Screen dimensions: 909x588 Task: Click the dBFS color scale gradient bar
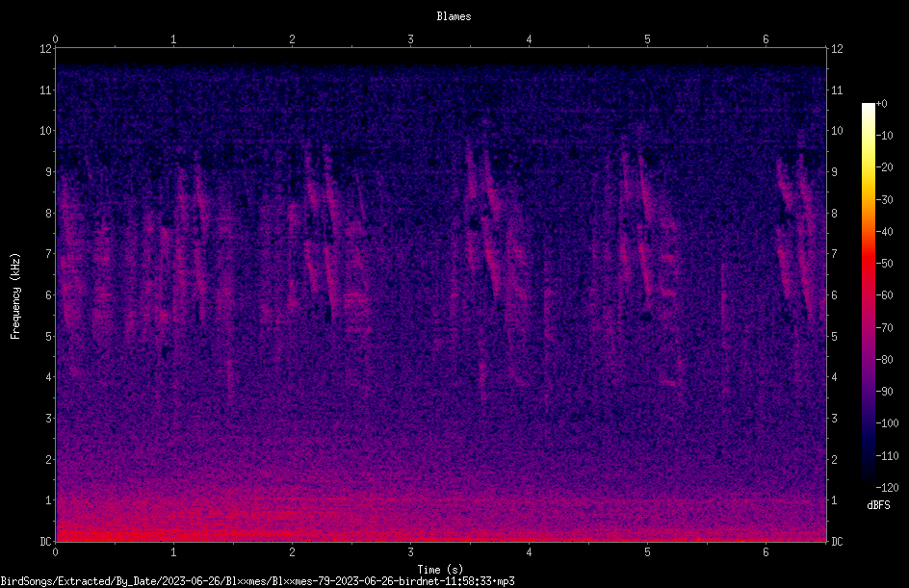pyautogui.click(x=869, y=294)
